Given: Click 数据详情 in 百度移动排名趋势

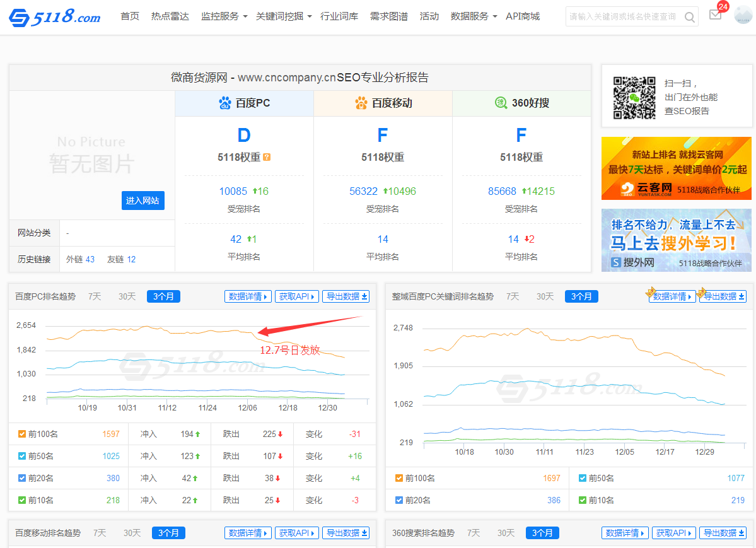Looking at the screenshot, I should [x=248, y=533].
